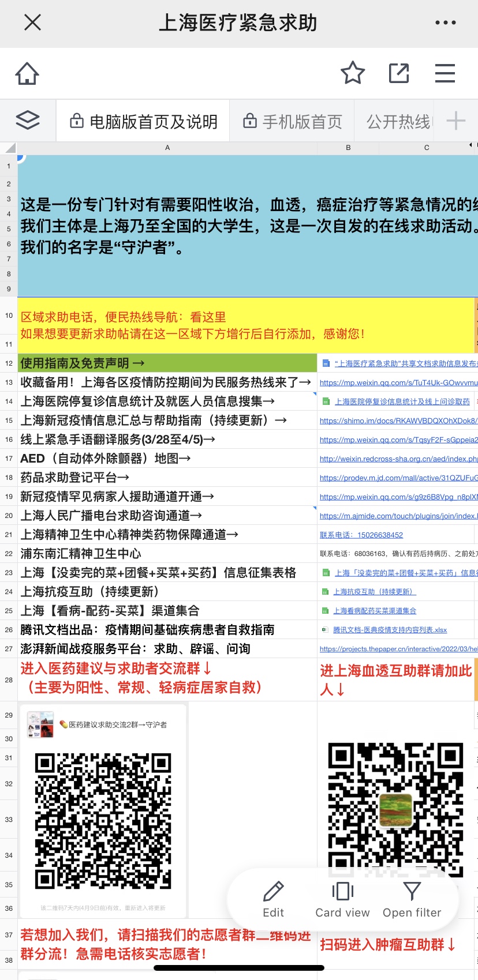Open mp.weixin link in row 16
Screen dimensions: 478x980
pos(398,440)
